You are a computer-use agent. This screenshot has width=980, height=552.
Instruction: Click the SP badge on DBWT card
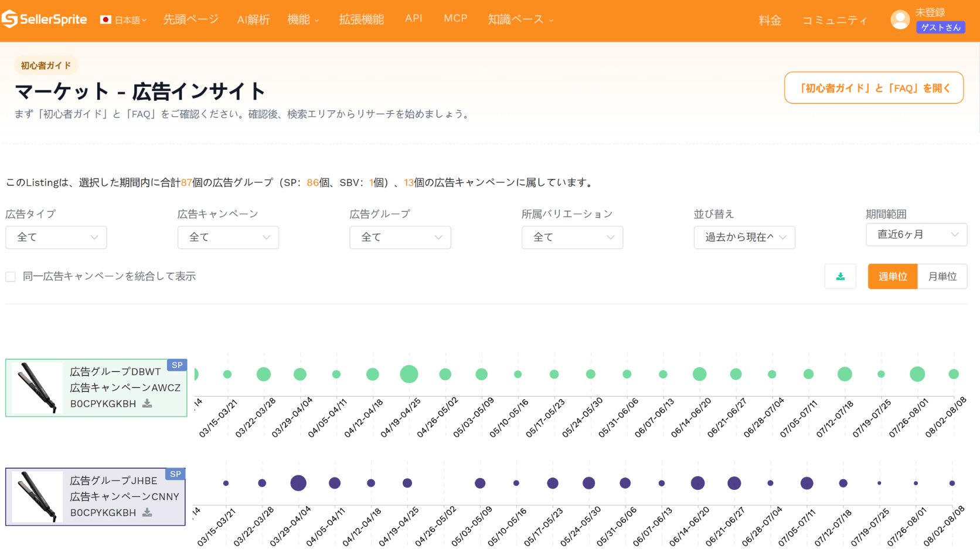pyautogui.click(x=176, y=365)
